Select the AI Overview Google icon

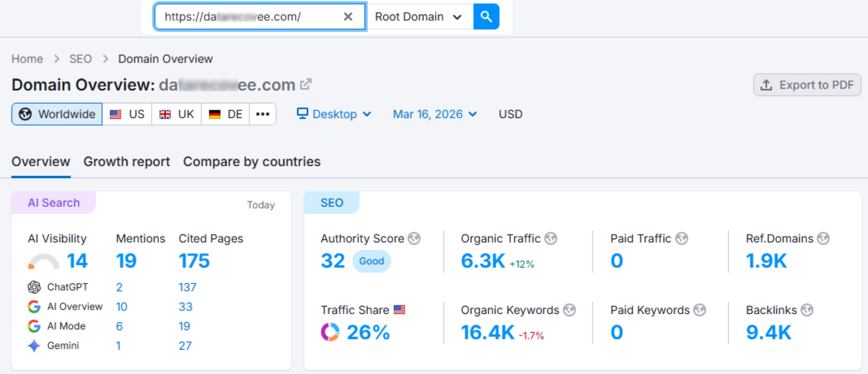pos(34,306)
